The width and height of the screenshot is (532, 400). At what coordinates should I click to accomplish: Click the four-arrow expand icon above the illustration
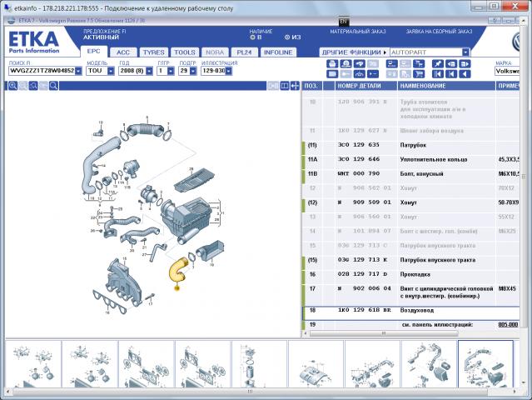pyautogui.click(x=295, y=86)
